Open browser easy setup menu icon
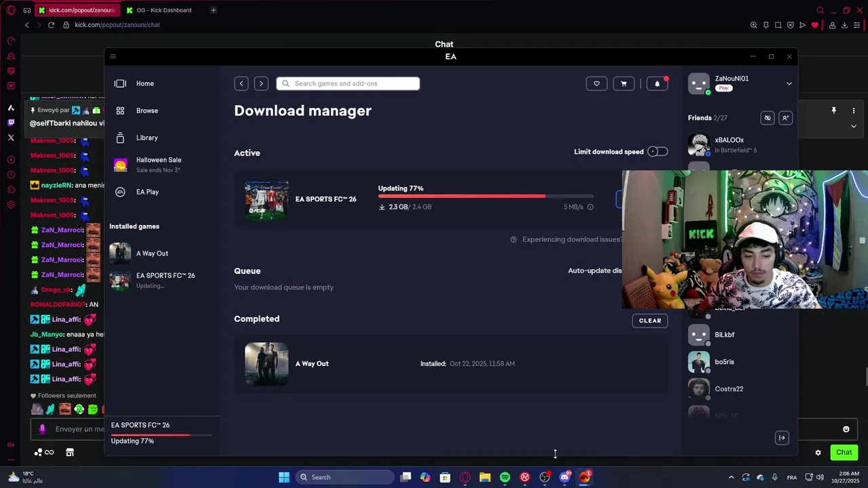Image resolution: width=868 pixels, height=488 pixels. 857,25
